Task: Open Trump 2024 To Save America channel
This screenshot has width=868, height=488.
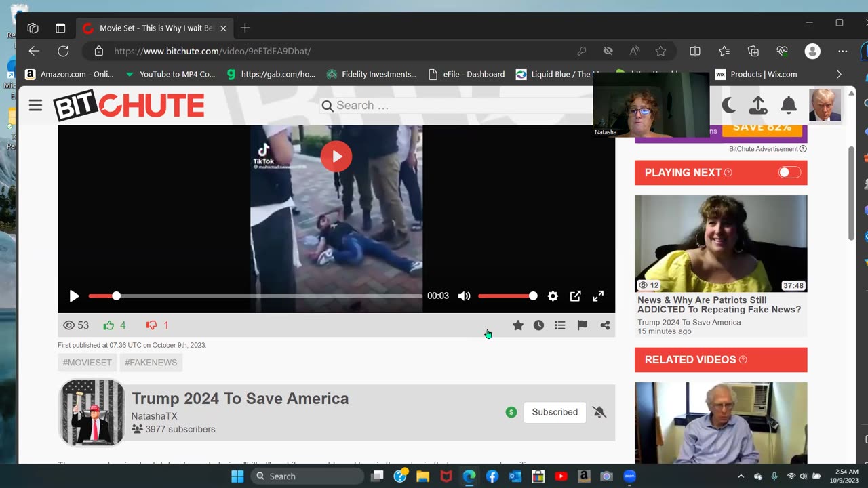Action: pyautogui.click(x=240, y=399)
